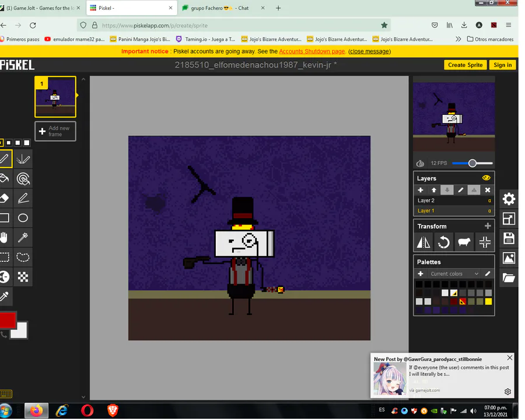Select the Stroke line tool
Viewport: 525px width, 420px height.
[x=23, y=198]
